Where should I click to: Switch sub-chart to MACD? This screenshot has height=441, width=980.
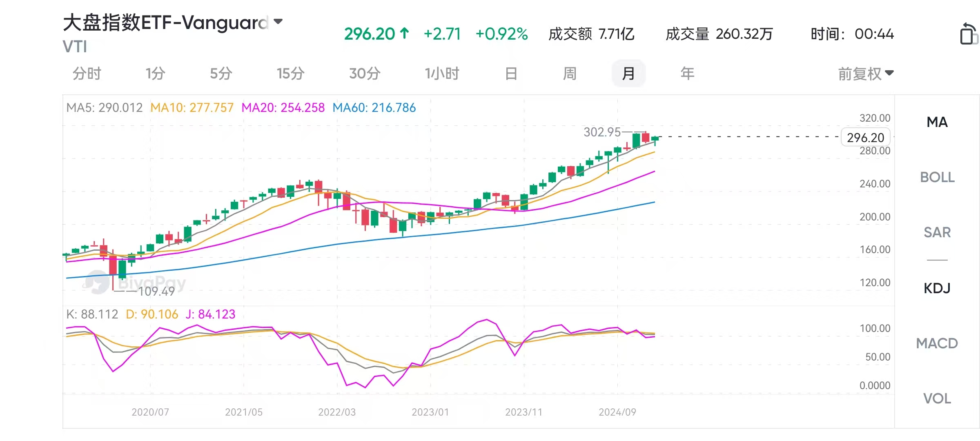click(x=937, y=343)
